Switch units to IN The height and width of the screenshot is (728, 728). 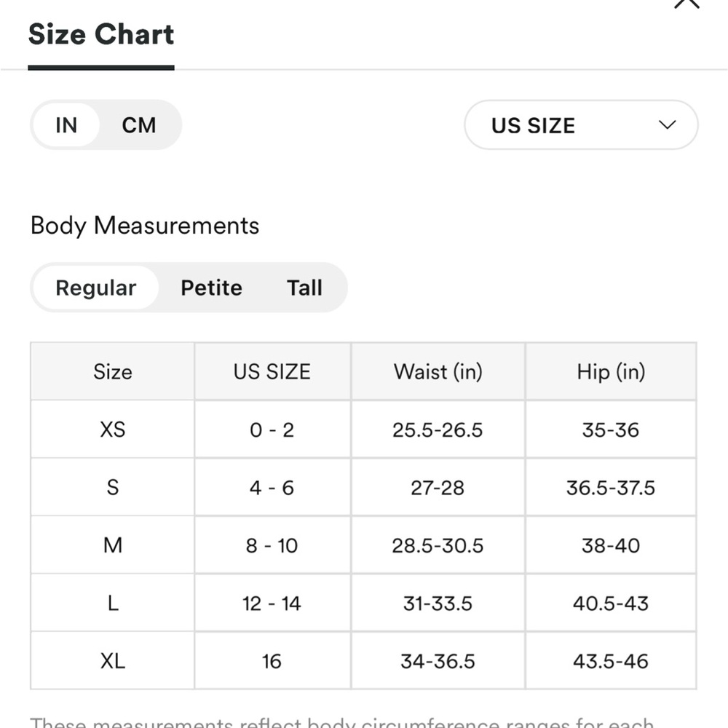click(x=66, y=125)
